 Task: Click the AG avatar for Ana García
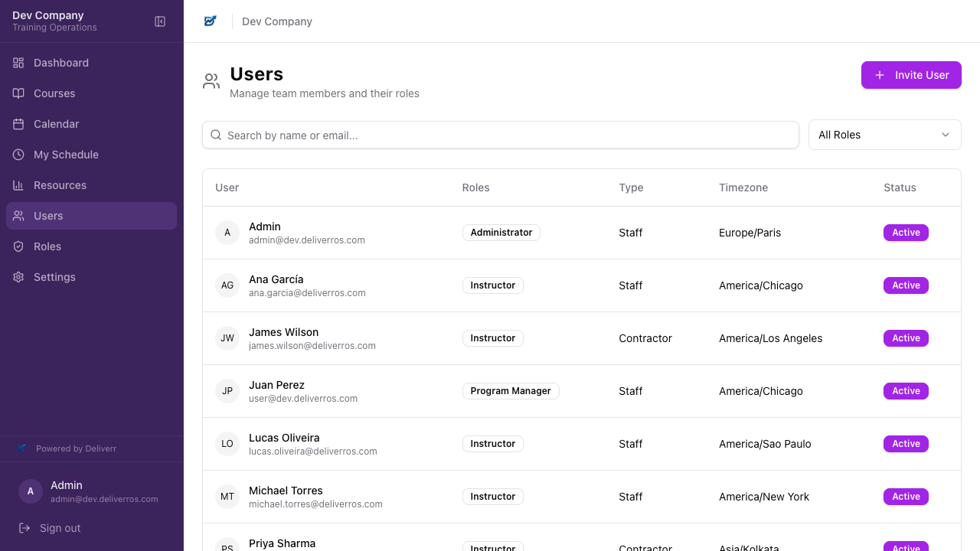click(x=227, y=285)
